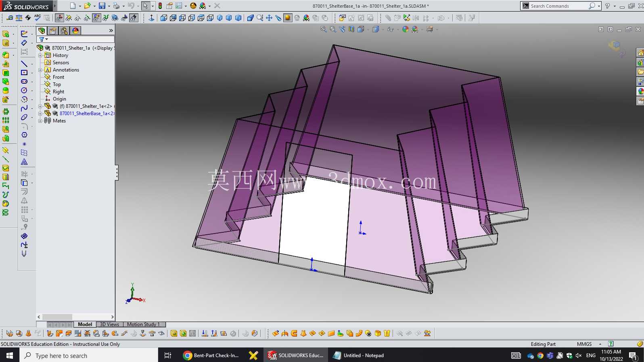Select the Right plane
Screen dimensions: 644x362
tap(59, 92)
